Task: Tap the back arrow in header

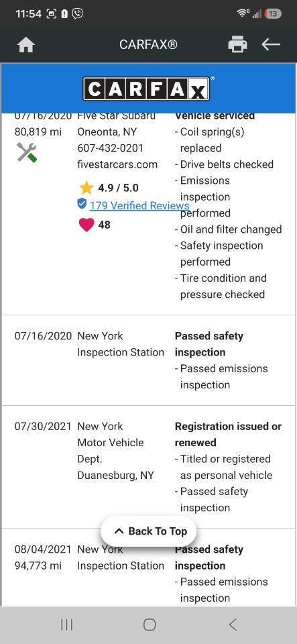Action: [271, 44]
